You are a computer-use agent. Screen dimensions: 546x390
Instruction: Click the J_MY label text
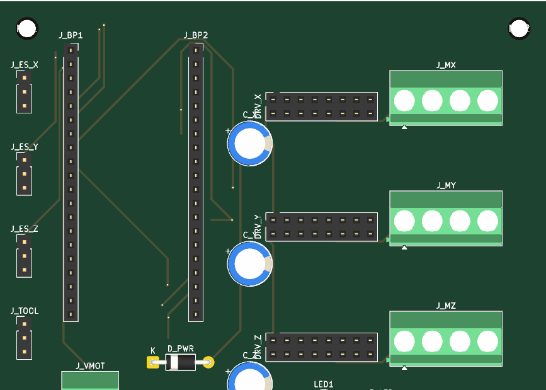pyautogui.click(x=446, y=185)
